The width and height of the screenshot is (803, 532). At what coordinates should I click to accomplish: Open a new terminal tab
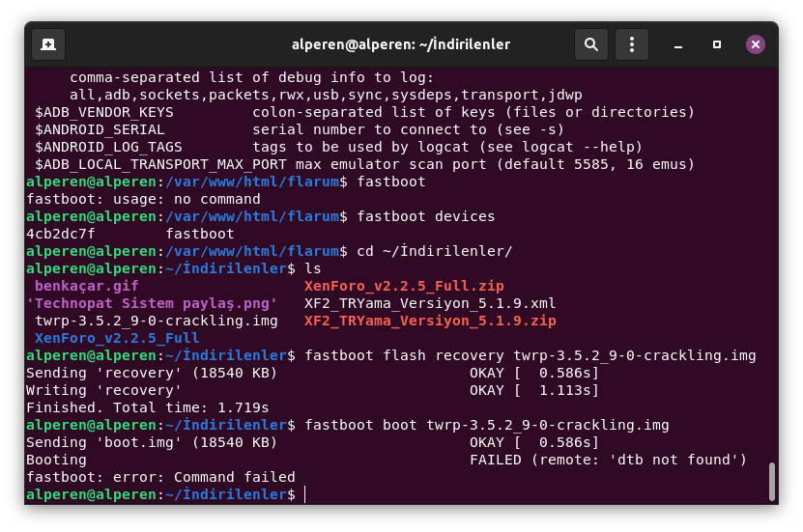pos(48,44)
